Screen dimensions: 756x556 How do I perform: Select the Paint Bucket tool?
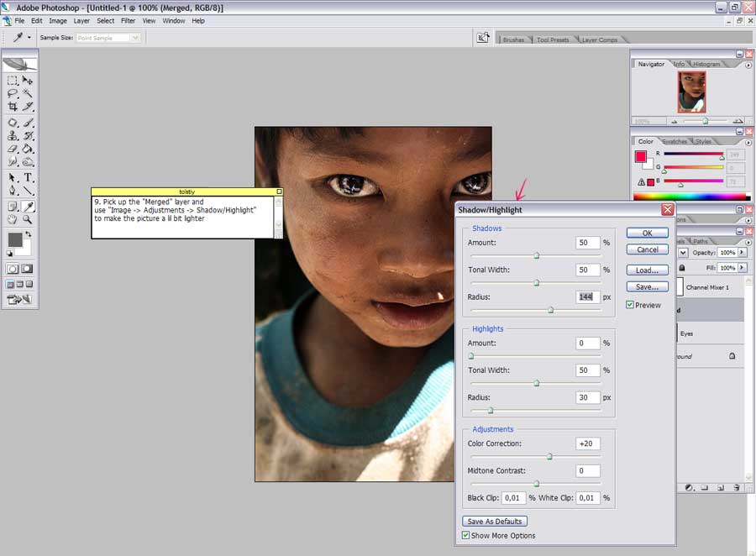(x=28, y=149)
